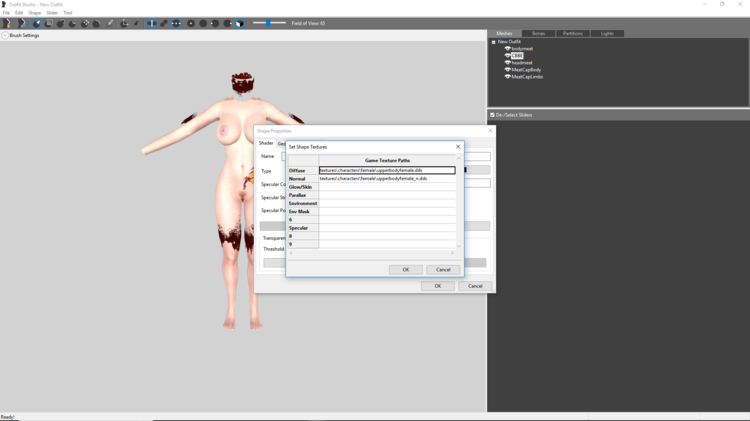Switch to the Partitions tab
750x421 pixels.
573,33
